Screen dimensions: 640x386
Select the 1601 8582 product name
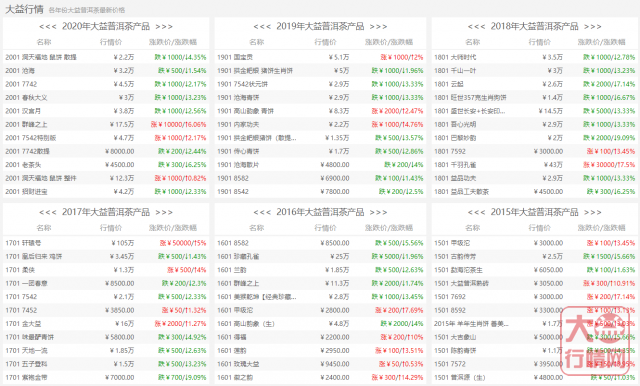pos(233,243)
